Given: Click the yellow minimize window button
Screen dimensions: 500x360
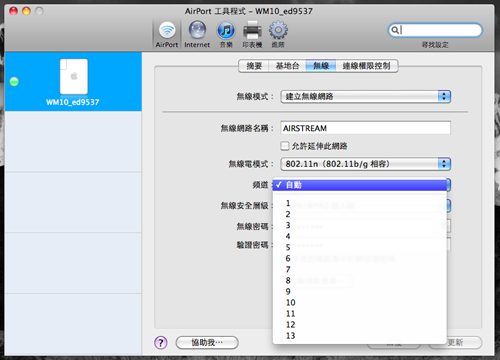Looking at the screenshot, I should coord(26,11).
